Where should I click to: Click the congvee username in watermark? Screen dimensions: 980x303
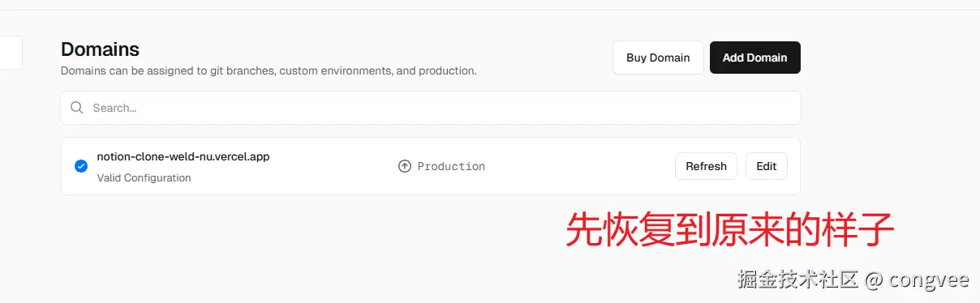click(x=929, y=281)
